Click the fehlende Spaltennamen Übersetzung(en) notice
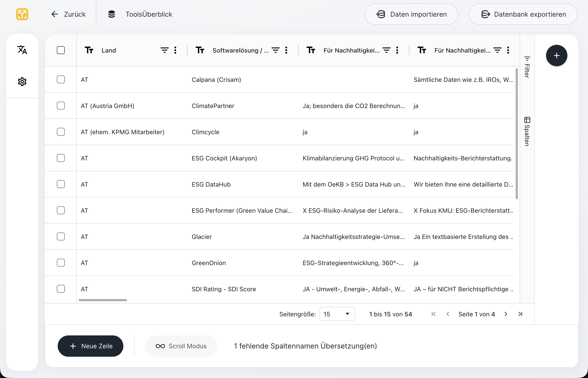The image size is (588, 378). (x=305, y=346)
